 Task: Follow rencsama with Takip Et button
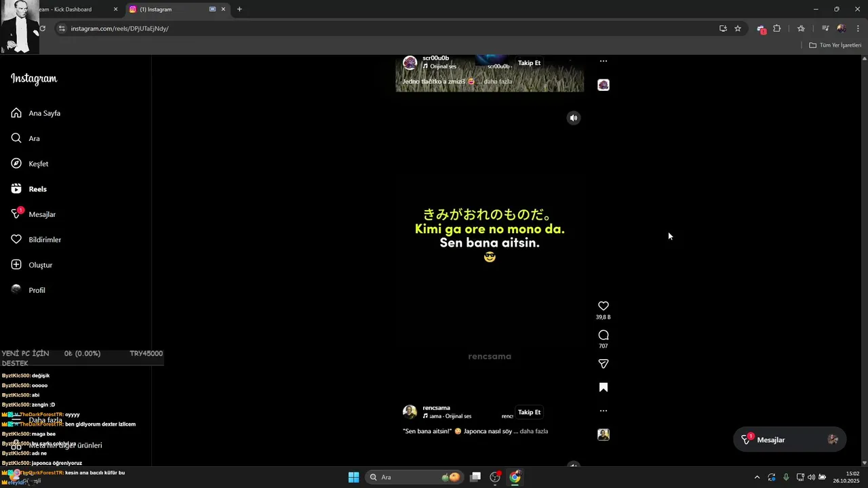click(x=529, y=412)
